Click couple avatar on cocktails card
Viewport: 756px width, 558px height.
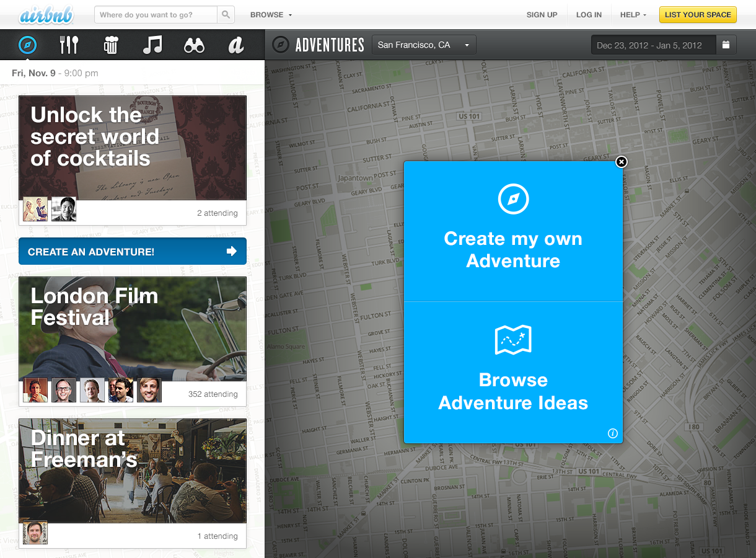click(x=35, y=210)
